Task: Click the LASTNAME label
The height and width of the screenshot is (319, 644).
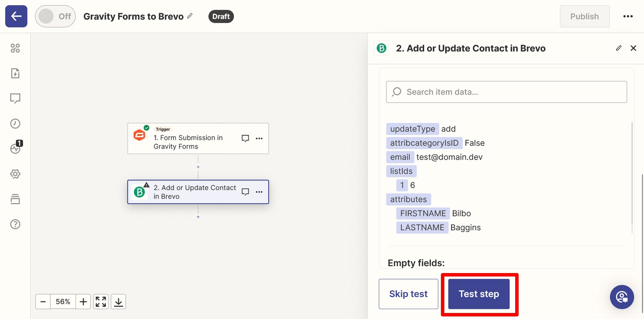Action: [422, 228]
